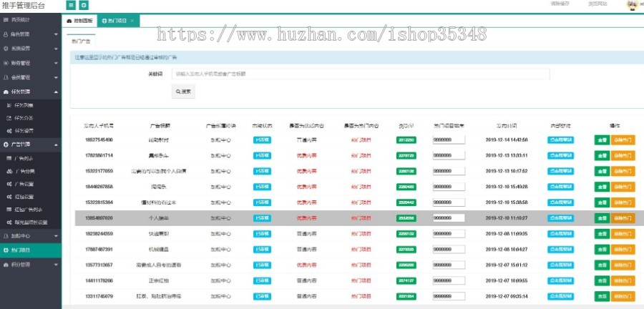Expand the 角色管理 sidebar menu
Viewport: 644px width, 309px height.
30,34
